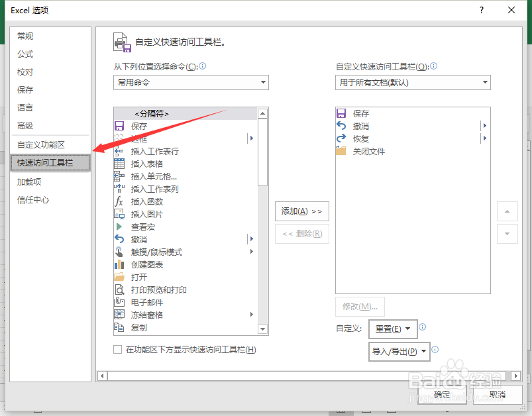Click the Redo icon in toolbar list
The image size is (532, 416).
(x=341, y=138)
